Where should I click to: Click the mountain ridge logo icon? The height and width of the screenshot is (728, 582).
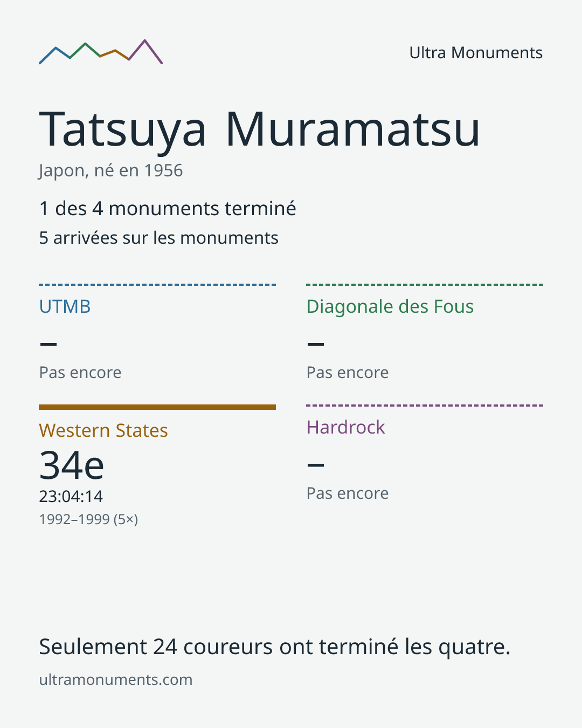pos(101,52)
